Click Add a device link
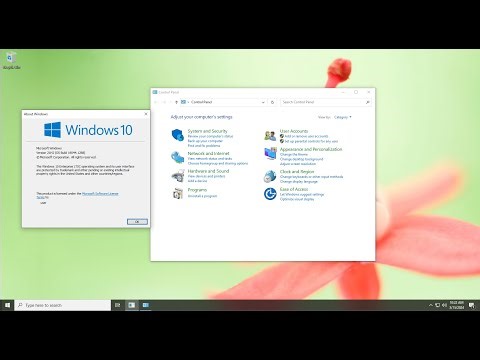 (x=197, y=181)
